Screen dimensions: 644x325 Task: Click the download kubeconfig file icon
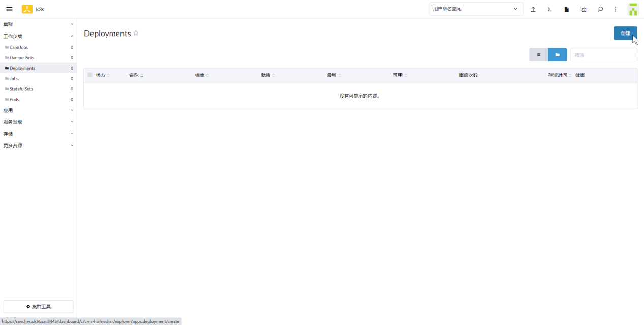pyautogui.click(x=567, y=9)
